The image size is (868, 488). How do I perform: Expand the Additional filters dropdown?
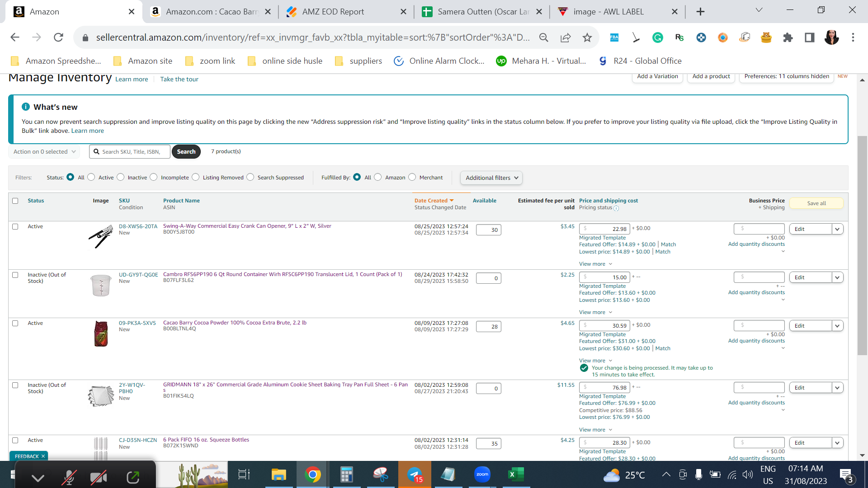point(491,178)
